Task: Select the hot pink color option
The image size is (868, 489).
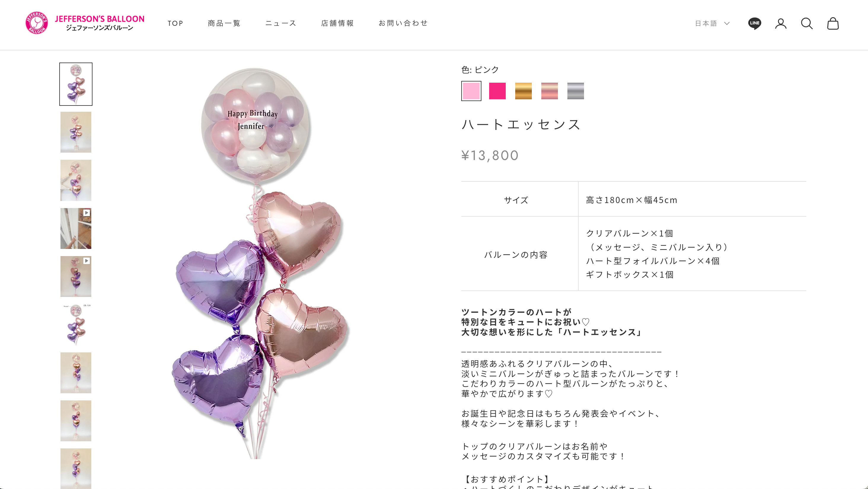Action: point(497,91)
